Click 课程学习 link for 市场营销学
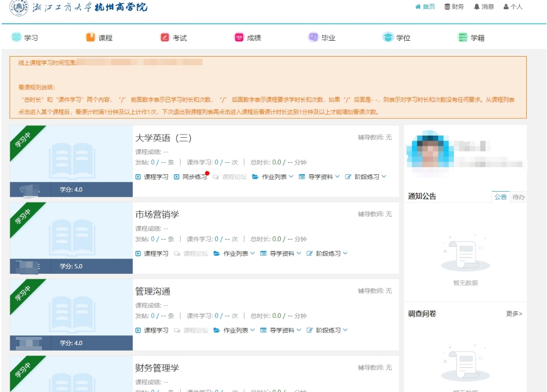The width and height of the screenshot is (547, 392). (x=152, y=254)
